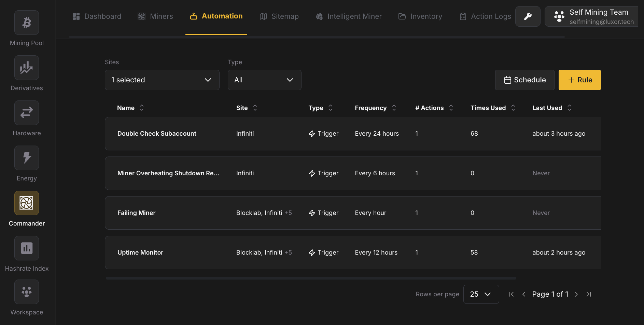Screen dimensions: 644x325
Task: Click the Energy sidebar icon
Action: click(x=27, y=158)
